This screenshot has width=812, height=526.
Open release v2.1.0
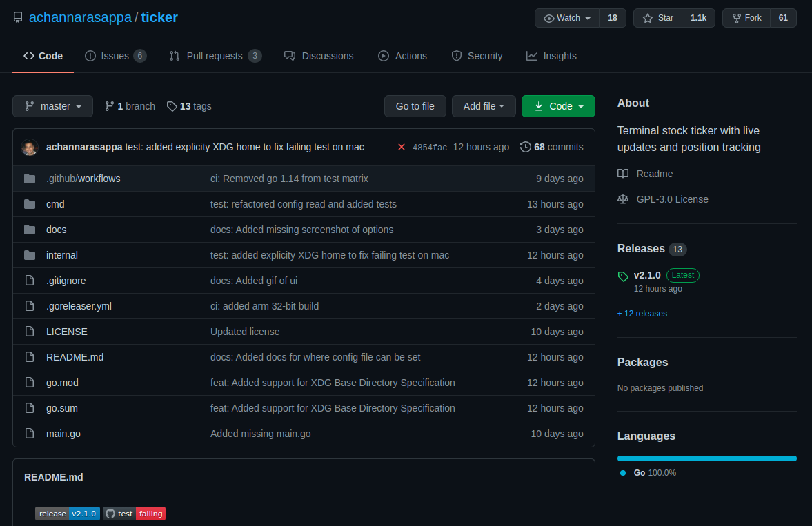647,275
